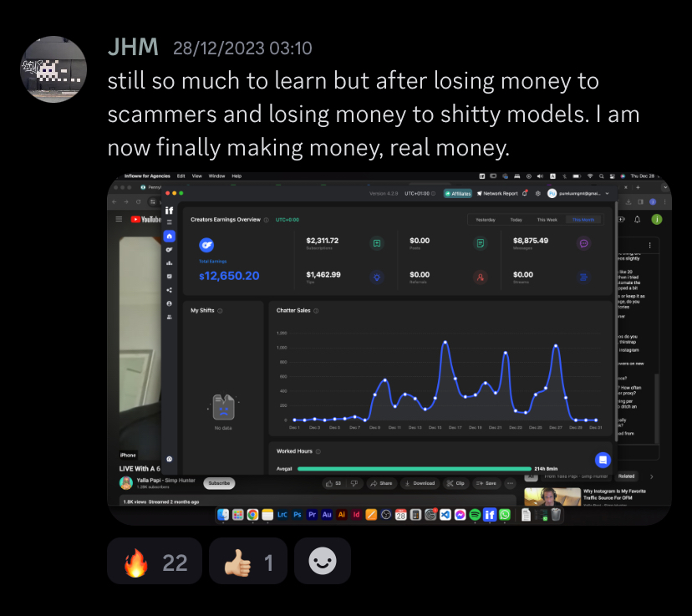Viewport: 692px width, 616px height.
Task: Open the sidebar share/network icon
Action: pyautogui.click(x=169, y=290)
